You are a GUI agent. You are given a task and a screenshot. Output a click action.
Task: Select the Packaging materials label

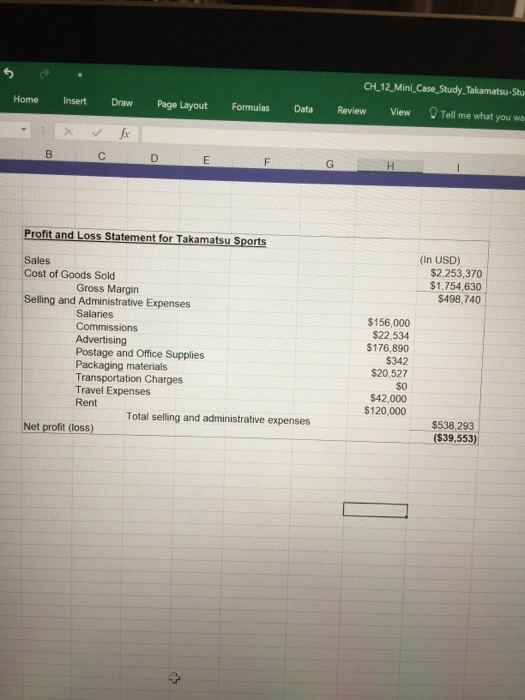click(x=121, y=366)
